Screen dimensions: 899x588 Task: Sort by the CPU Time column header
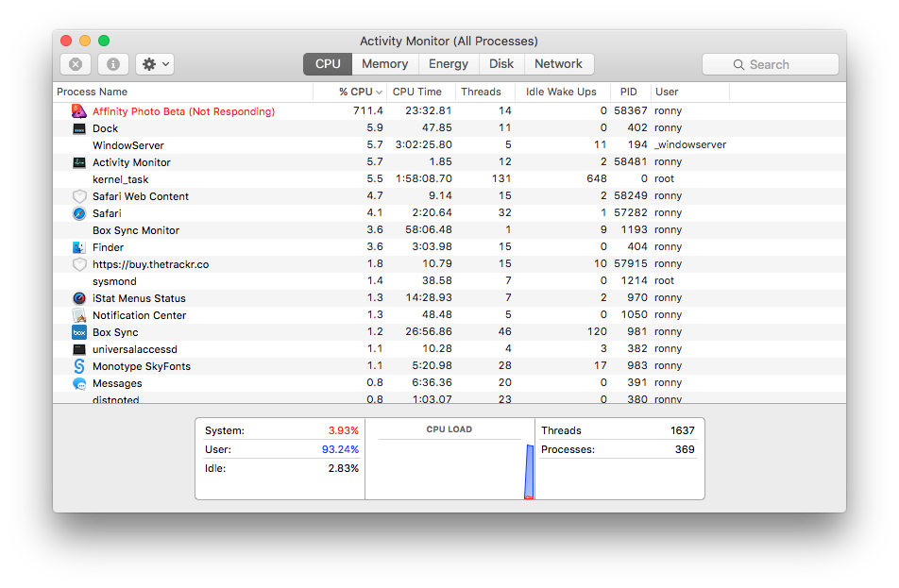[421, 92]
